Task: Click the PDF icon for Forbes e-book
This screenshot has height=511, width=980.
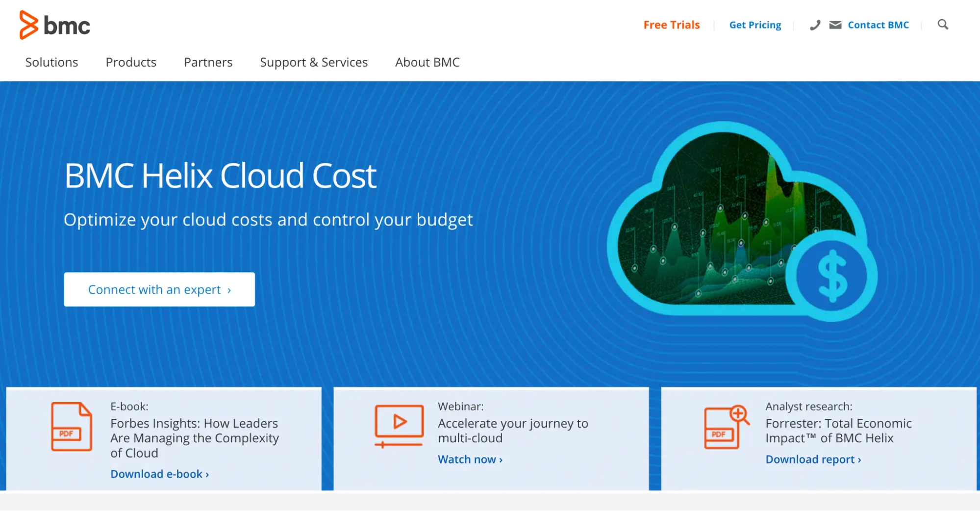Action: [72, 426]
